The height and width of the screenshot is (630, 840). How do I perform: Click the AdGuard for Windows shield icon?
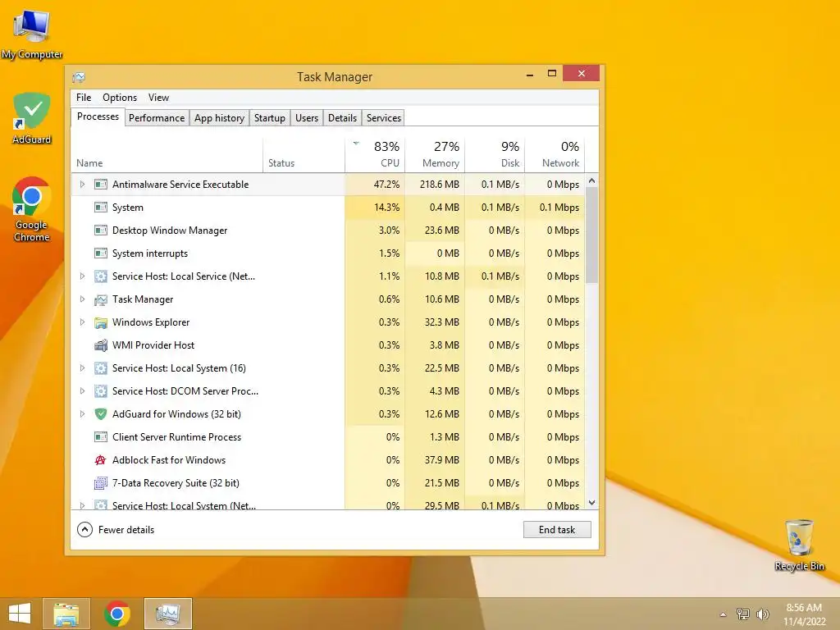click(101, 414)
